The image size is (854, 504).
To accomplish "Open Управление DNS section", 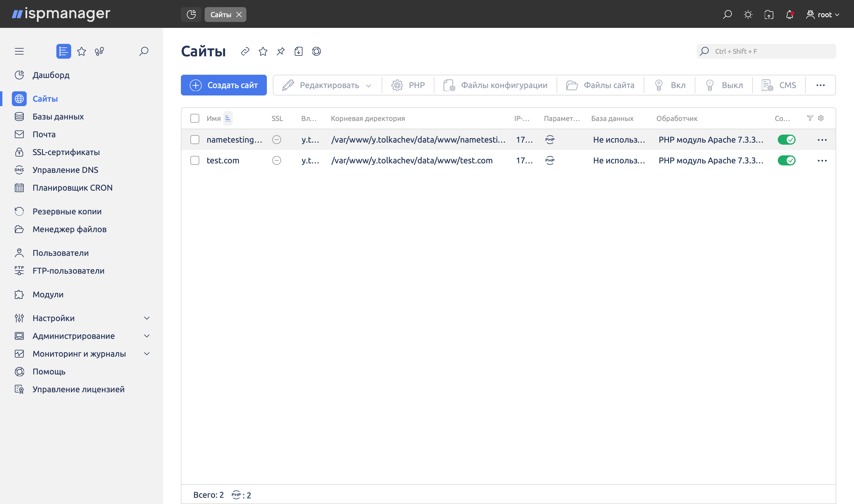I will click(65, 170).
